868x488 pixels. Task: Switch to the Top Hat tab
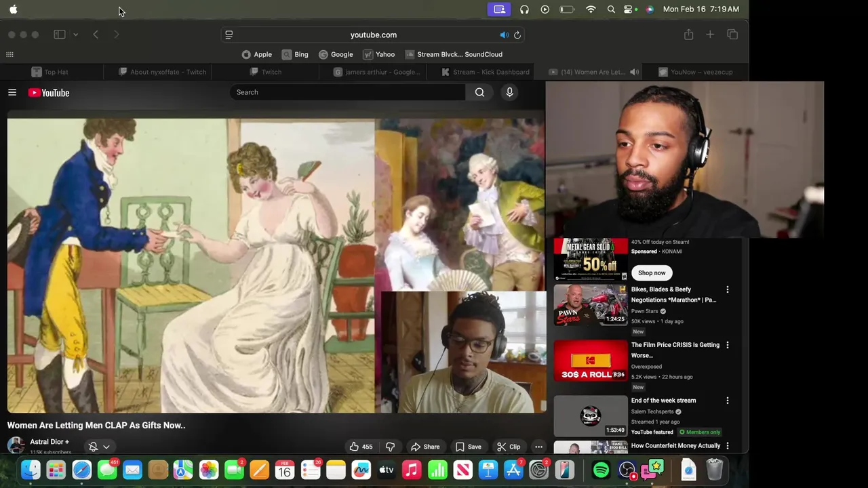coord(52,72)
